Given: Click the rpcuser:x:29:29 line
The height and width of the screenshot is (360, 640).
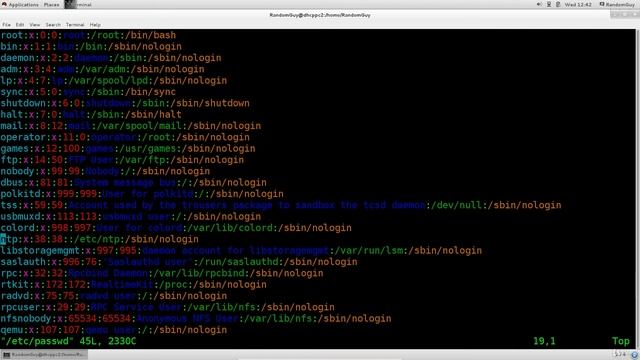Looking at the screenshot, I should click(x=167, y=307).
